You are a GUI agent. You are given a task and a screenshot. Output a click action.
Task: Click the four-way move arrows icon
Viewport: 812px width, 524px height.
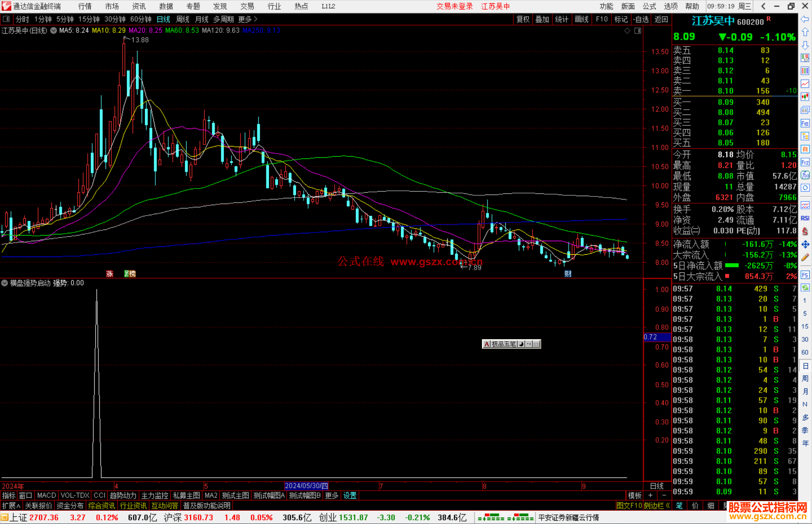[x=805, y=245]
